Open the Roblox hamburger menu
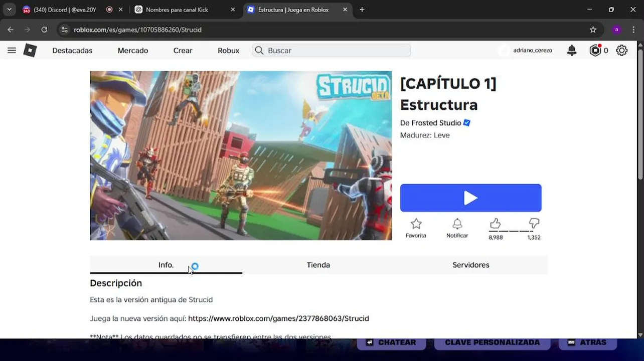This screenshot has width=644, height=361. [12, 50]
